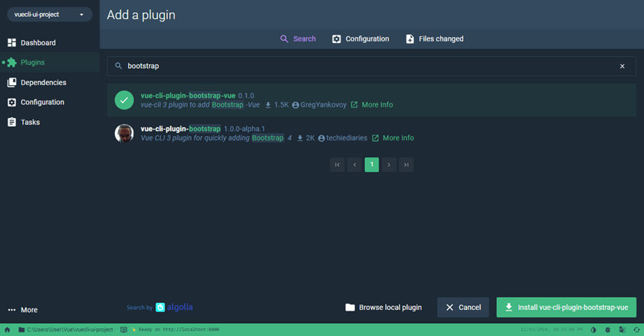Open the vuecli-ui-project project dropdown
644x336 pixels.
[50, 15]
